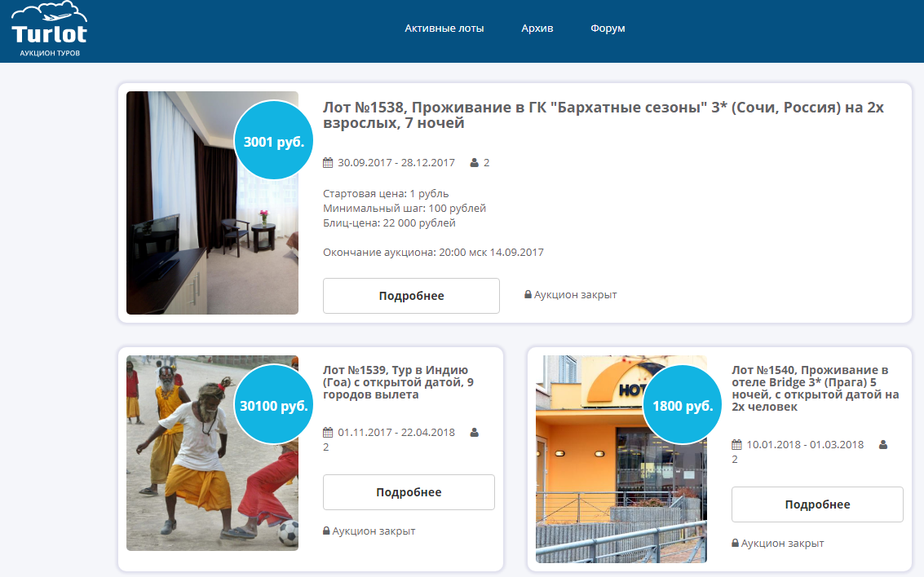The image size is (924, 577).
Task: Click Аукцион закрыт text in lot 1539
Action: pyautogui.click(x=374, y=531)
